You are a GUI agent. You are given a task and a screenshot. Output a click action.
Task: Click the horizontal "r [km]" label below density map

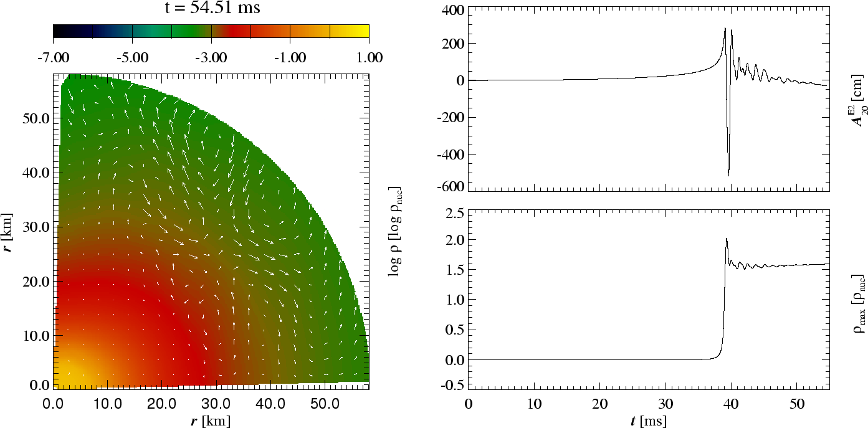[211, 421]
